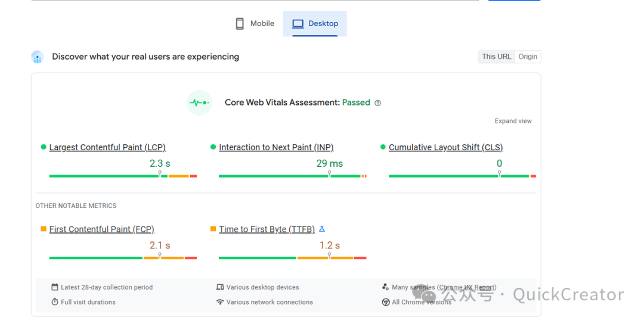
Task: Switch to Origin data view
Action: 528,57
